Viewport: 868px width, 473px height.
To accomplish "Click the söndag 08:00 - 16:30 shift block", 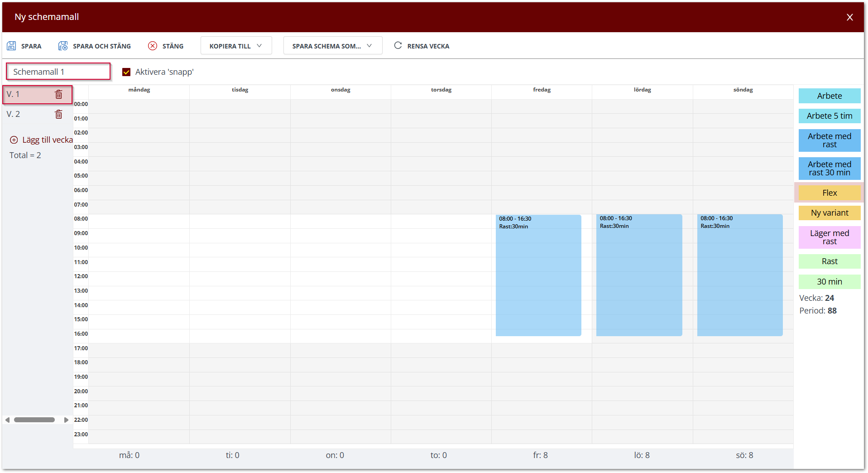I will (x=740, y=275).
